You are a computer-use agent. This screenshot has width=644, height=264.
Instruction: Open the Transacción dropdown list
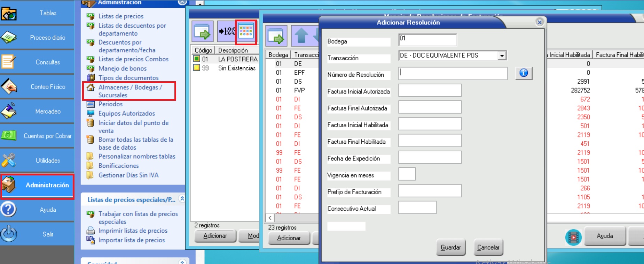[x=502, y=56]
